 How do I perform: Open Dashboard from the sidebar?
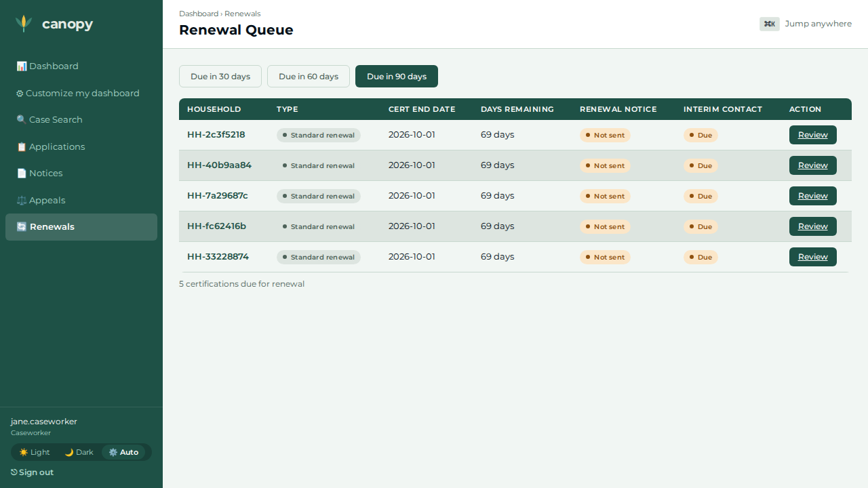81,66
